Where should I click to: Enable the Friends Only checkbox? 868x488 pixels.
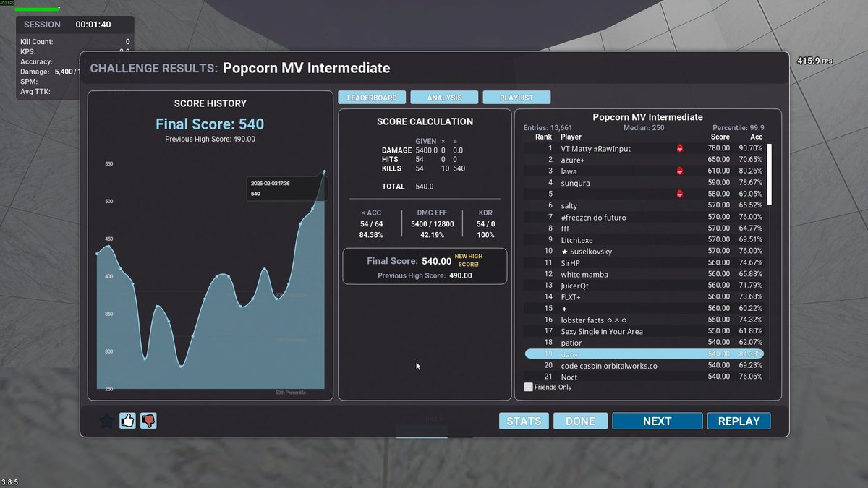528,387
